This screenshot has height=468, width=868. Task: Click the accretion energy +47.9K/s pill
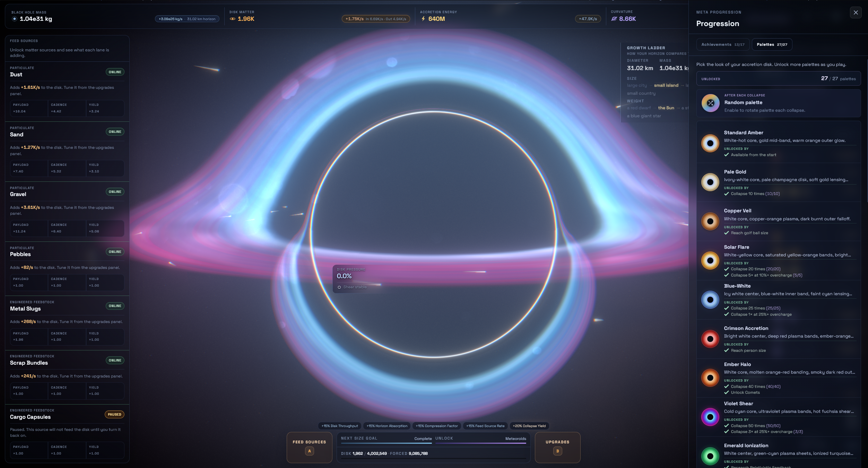click(x=588, y=19)
